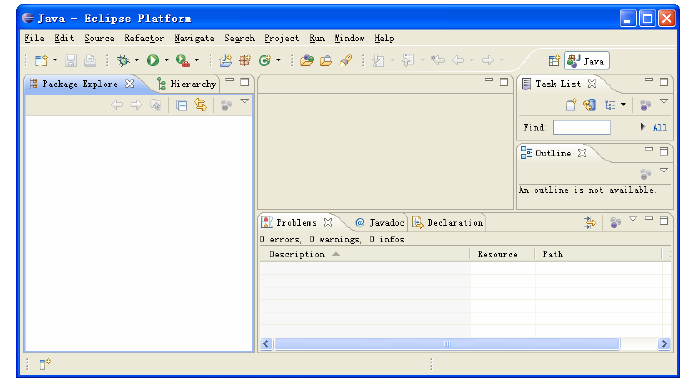
Task: Click the New Java Project icon
Action: point(226,60)
